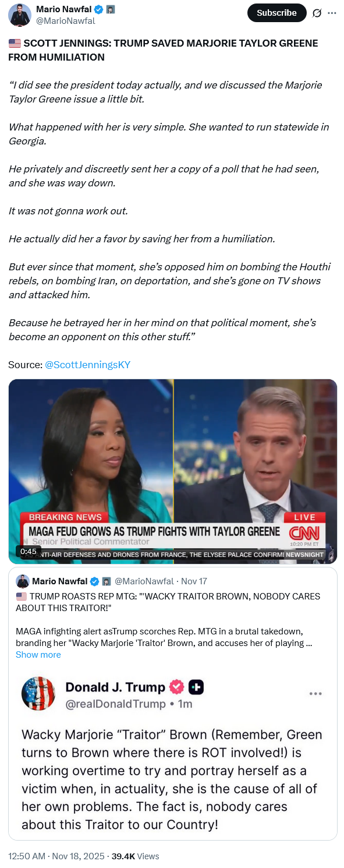Open the Nov 17 quoted post date
This screenshot has height=868, width=344.
(x=194, y=581)
